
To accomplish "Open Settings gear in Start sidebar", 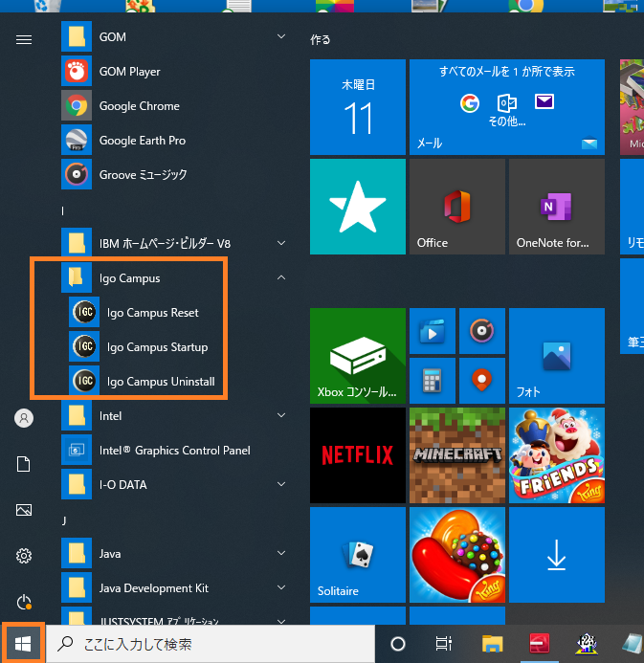I will [x=24, y=556].
